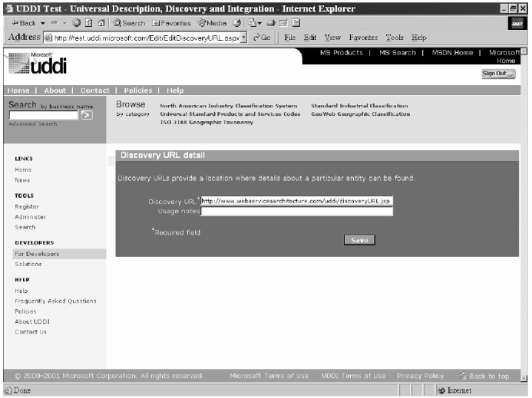Click the browser Home icon
The height and width of the screenshot is (398, 532).
104,23
